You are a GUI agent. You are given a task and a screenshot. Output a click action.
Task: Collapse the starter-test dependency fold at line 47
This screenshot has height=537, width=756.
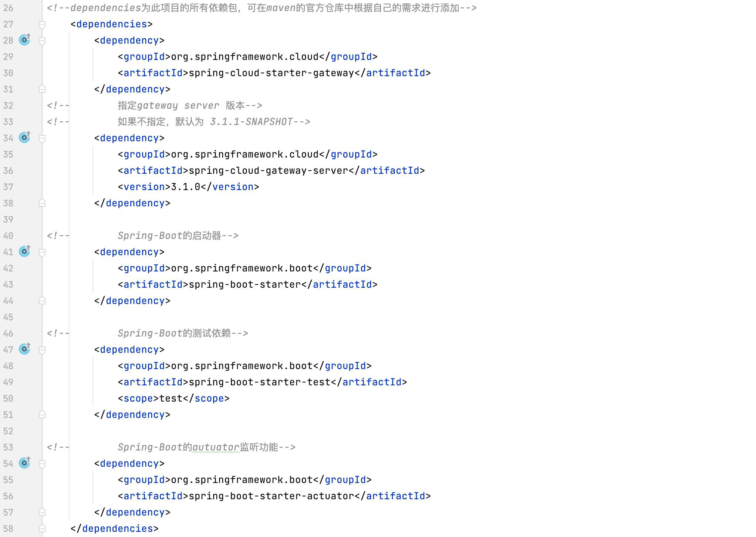[x=42, y=350]
